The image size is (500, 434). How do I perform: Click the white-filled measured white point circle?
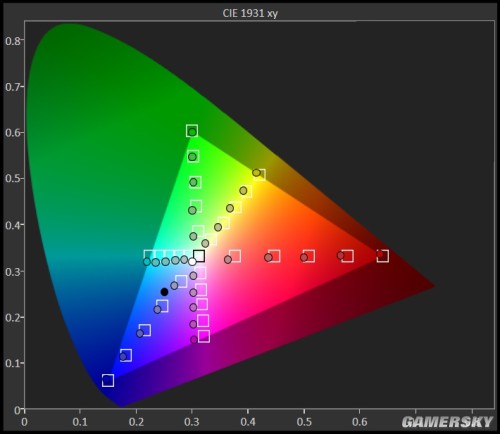(192, 262)
